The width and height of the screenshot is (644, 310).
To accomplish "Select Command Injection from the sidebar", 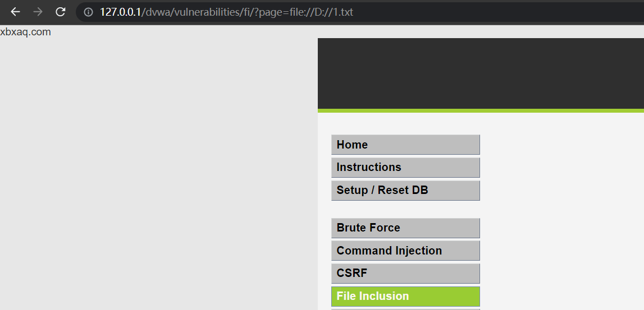I will tap(405, 251).
